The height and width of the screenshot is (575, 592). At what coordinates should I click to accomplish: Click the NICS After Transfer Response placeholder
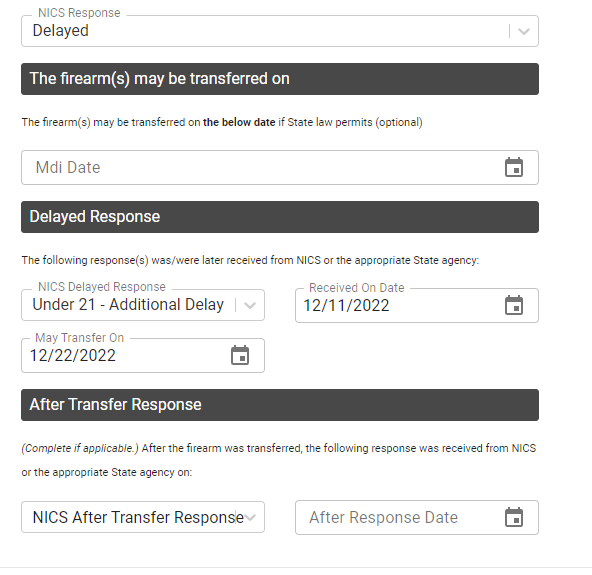(x=138, y=517)
